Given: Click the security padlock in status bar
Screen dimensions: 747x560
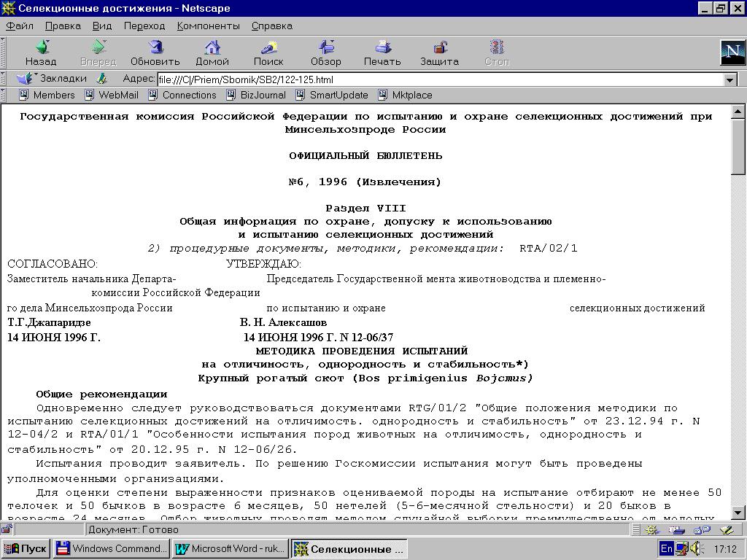Looking at the screenshot, I should (7, 529).
